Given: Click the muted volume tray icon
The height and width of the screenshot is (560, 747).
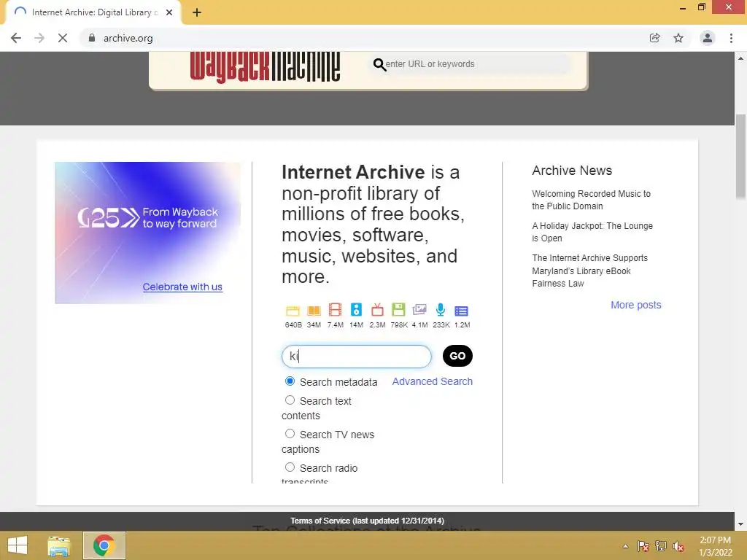Looking at the screenshot, I should click(678, 546).
